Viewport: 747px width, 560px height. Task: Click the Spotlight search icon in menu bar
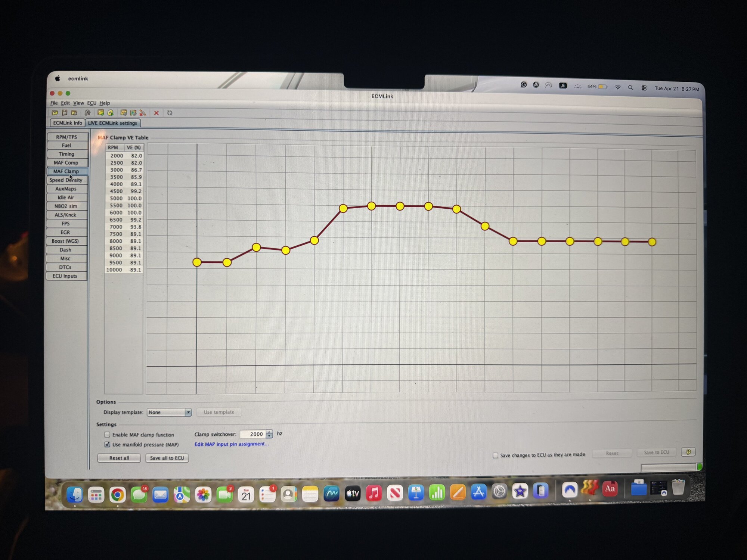click(x=630, y=88)
